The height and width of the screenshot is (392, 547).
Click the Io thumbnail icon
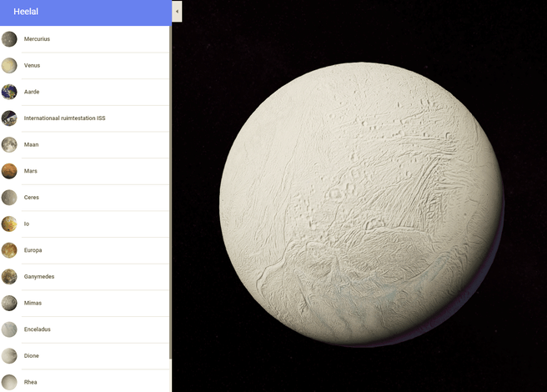point(9,224)
